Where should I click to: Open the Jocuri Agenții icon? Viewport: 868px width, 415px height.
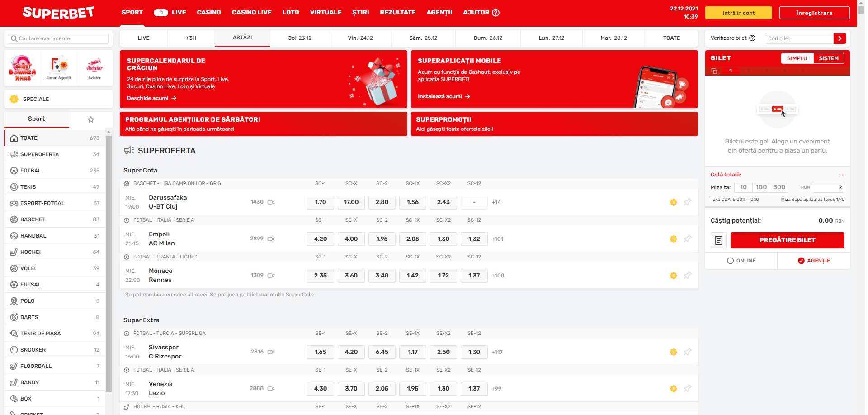58,68
